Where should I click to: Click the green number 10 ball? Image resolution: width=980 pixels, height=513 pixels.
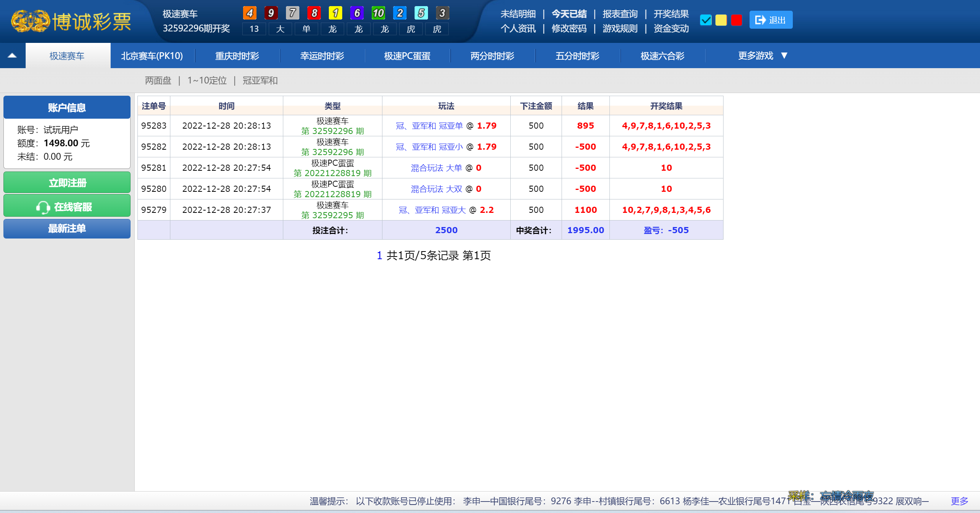click(378, 13)
